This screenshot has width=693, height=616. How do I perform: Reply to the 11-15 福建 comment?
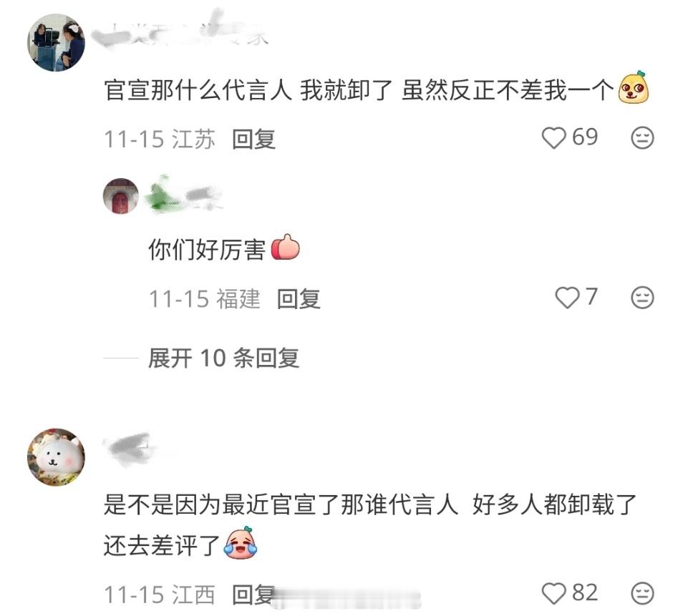299,299
